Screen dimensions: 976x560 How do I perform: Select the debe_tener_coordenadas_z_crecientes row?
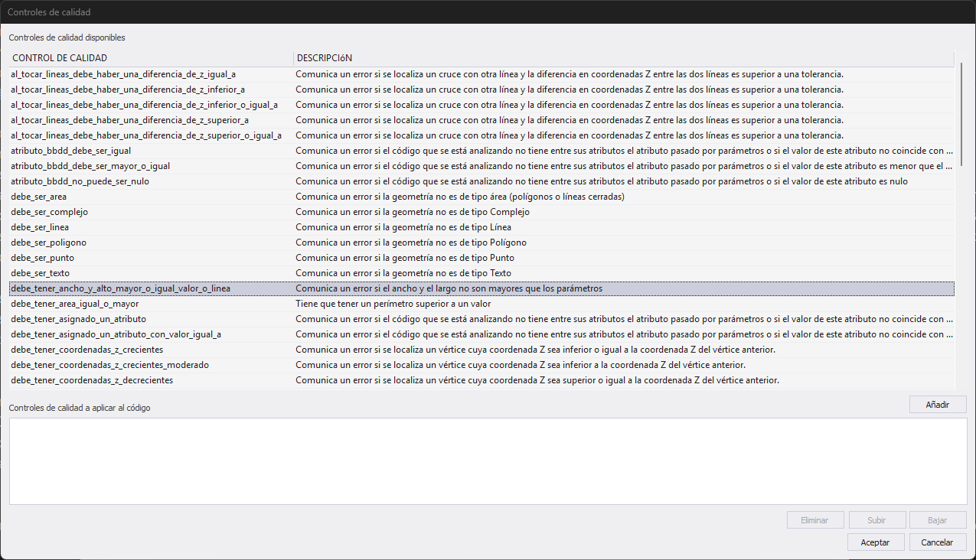(481, 350)
